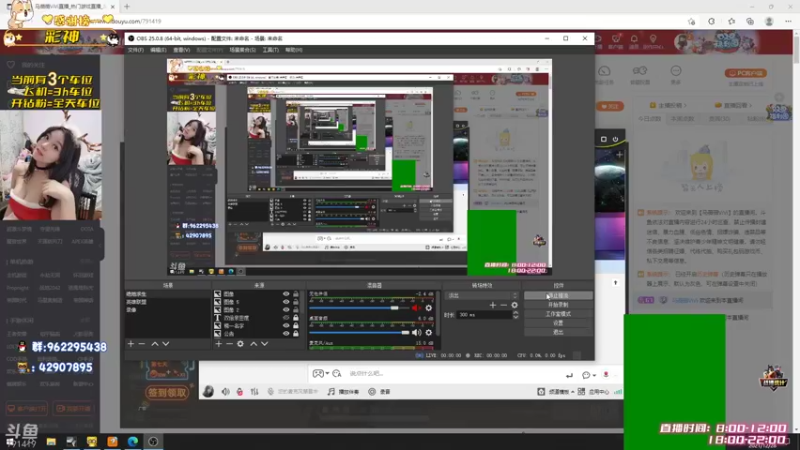The image size is (800, 450).
Task: Open settings gear for desktop audio channel
Action: click(429, 333)
